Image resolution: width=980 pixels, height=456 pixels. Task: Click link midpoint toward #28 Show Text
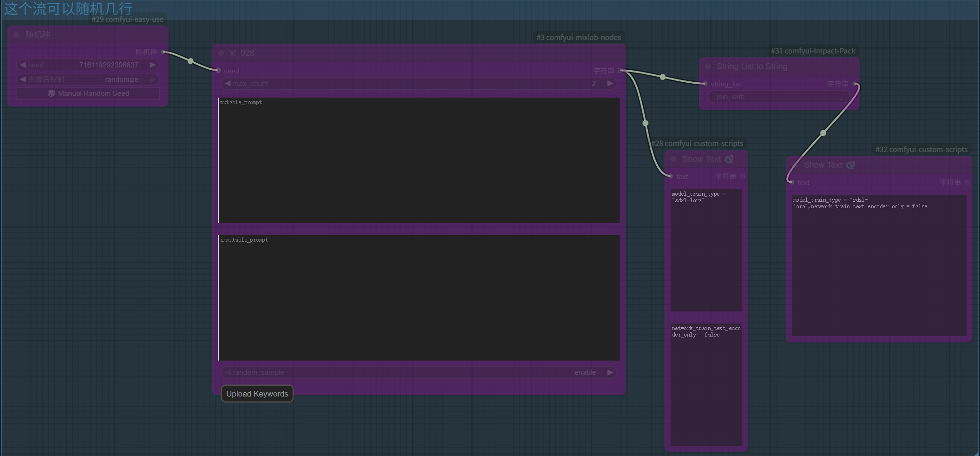pyautogui.click(x=646, y=123)
